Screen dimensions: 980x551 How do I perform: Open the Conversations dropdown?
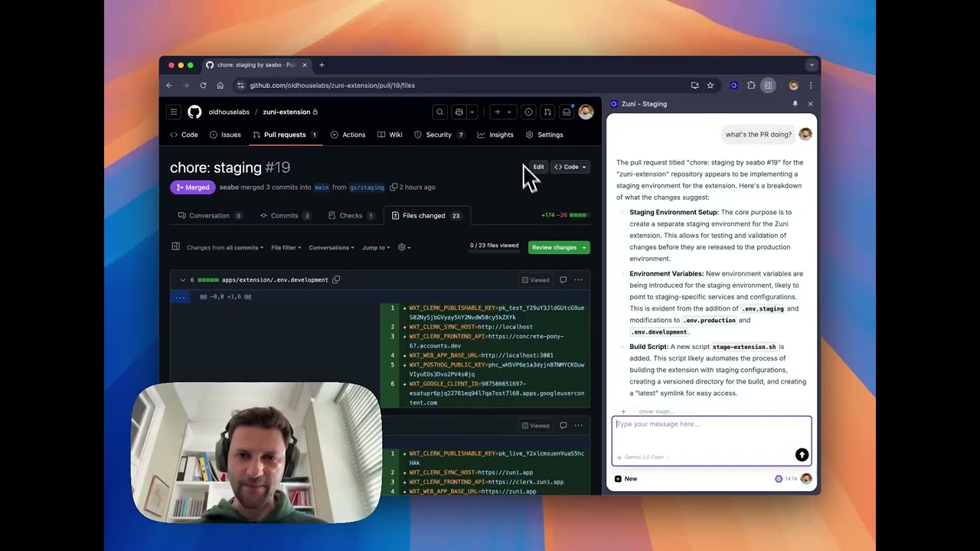pos(332,248)
